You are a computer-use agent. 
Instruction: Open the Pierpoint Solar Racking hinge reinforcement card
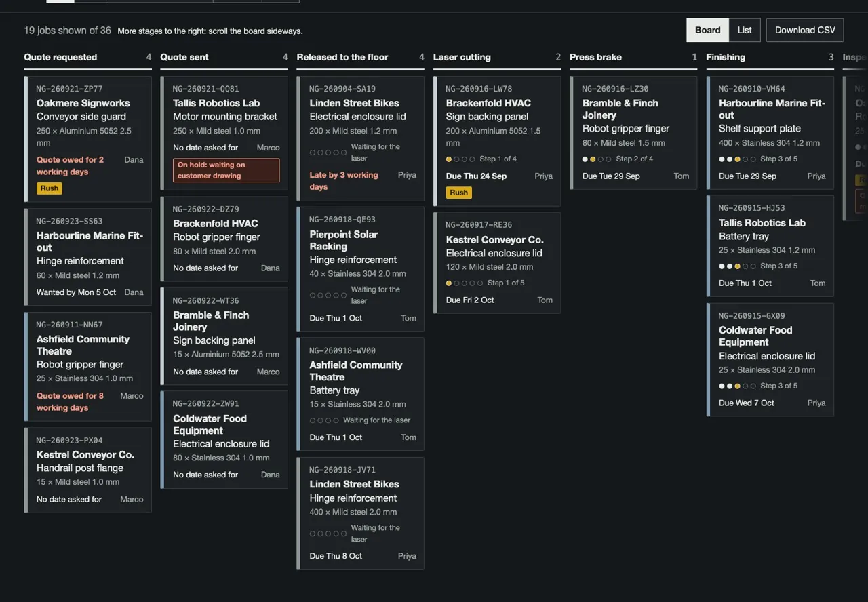point(361,269)
